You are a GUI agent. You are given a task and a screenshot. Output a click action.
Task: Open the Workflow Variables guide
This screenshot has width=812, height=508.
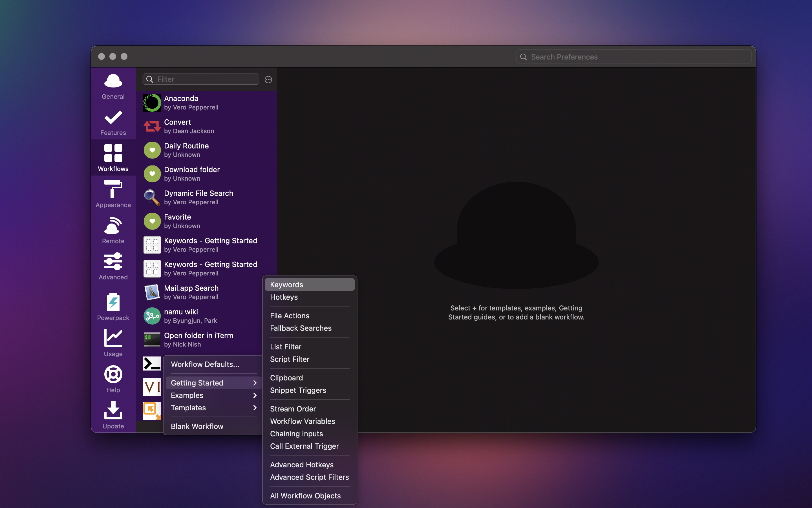(310, 421)
